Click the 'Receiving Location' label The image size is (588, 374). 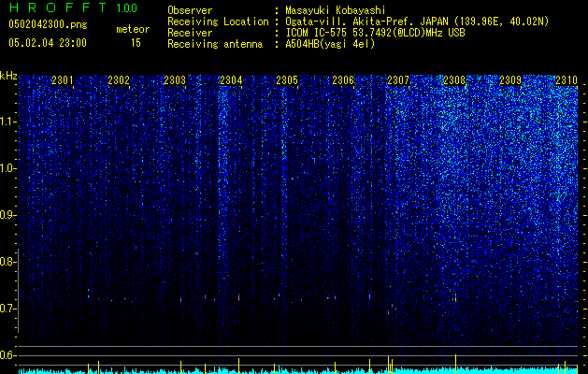(218, 22)
